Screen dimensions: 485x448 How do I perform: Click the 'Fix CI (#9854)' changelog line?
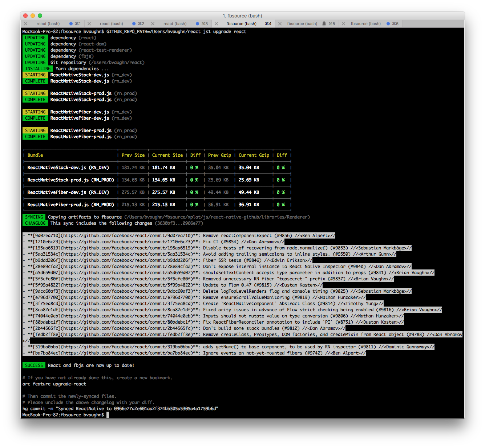153,242
